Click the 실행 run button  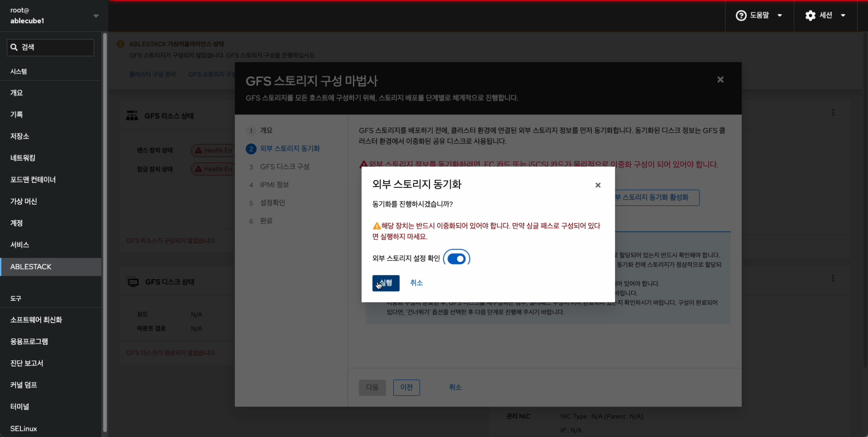point(385,283)
